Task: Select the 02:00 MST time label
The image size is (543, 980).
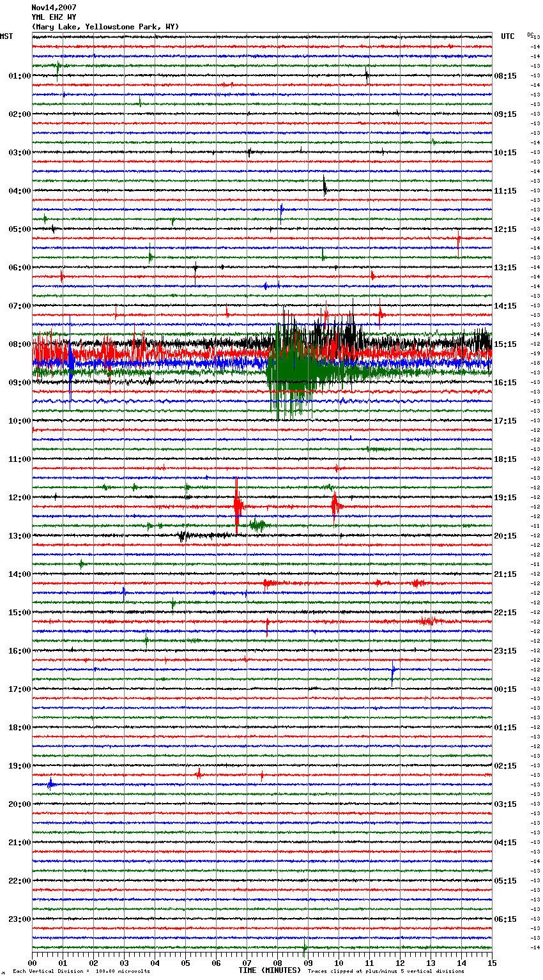Action: coord(19,114)
